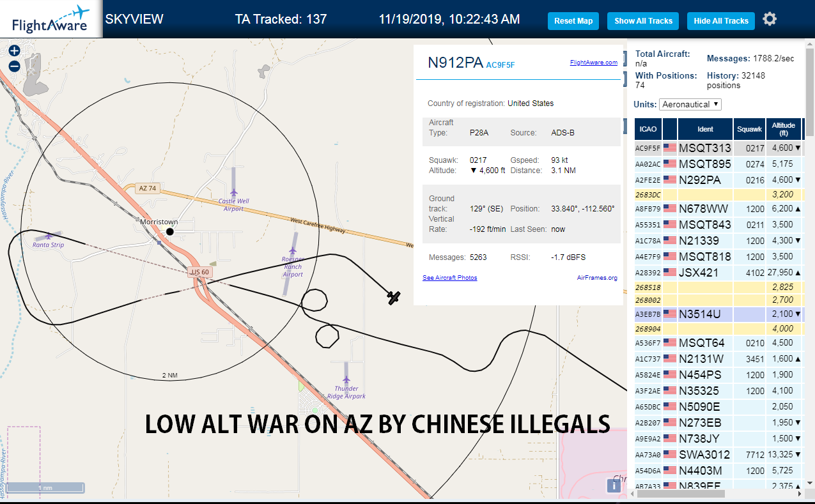The width and height of the screenshot is (815, 504).
Task: Click the FlightAware logo
Action: (50, 19)
